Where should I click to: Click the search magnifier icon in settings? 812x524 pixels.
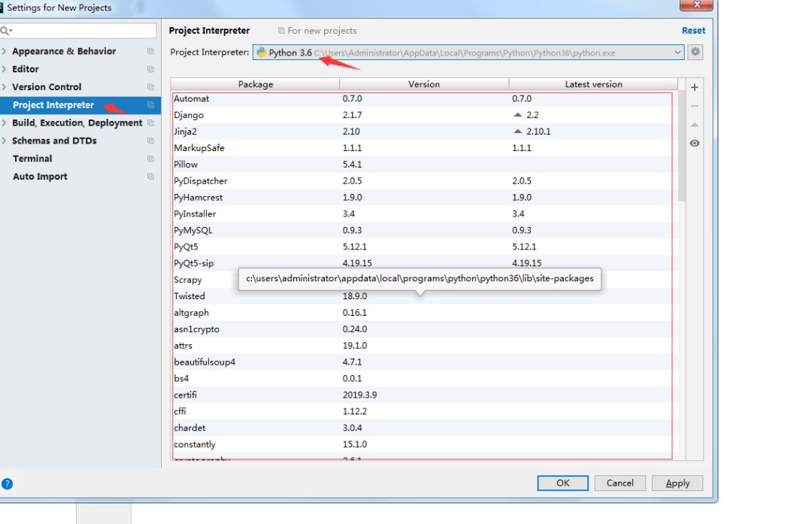pos(6,31)
